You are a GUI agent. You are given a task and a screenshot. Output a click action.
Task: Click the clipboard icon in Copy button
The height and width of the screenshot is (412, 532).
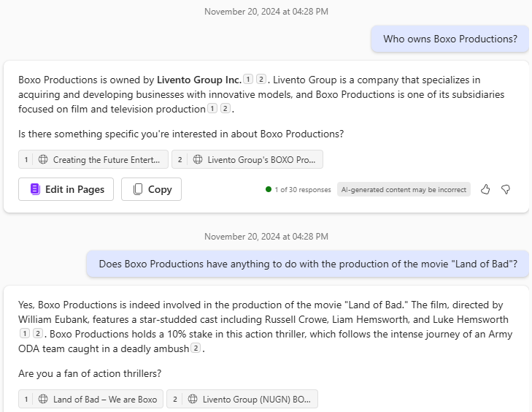138,189
